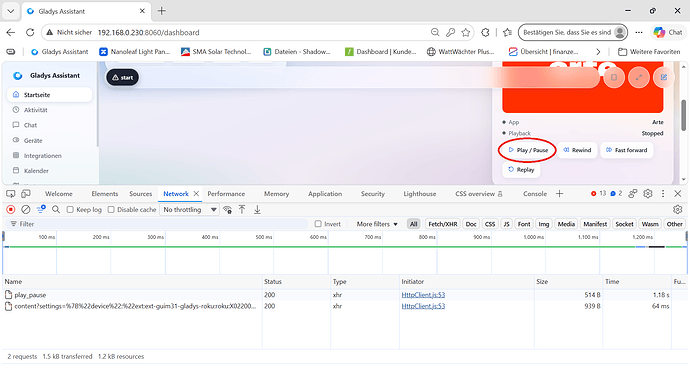Open network conditions icon
The height and width of the screenshot is (371, 690).
click(x=228, y=209)
